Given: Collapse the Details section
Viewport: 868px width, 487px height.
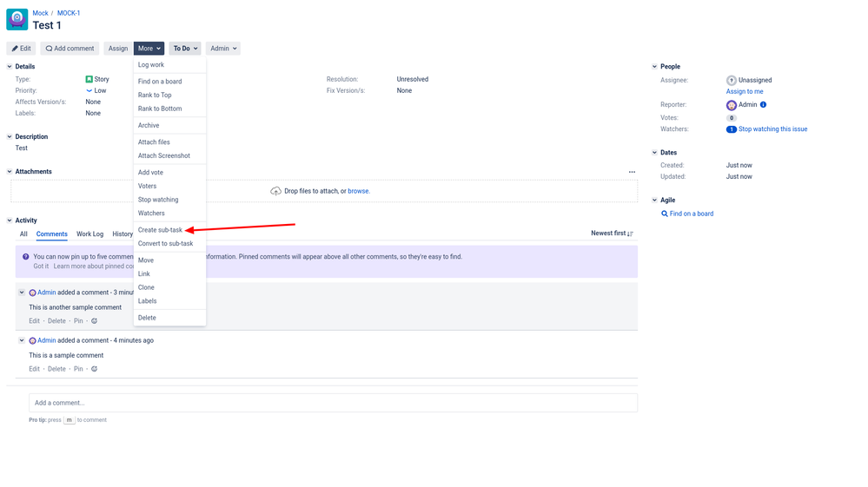Looking at the screenshot, I should coord(10,66).
